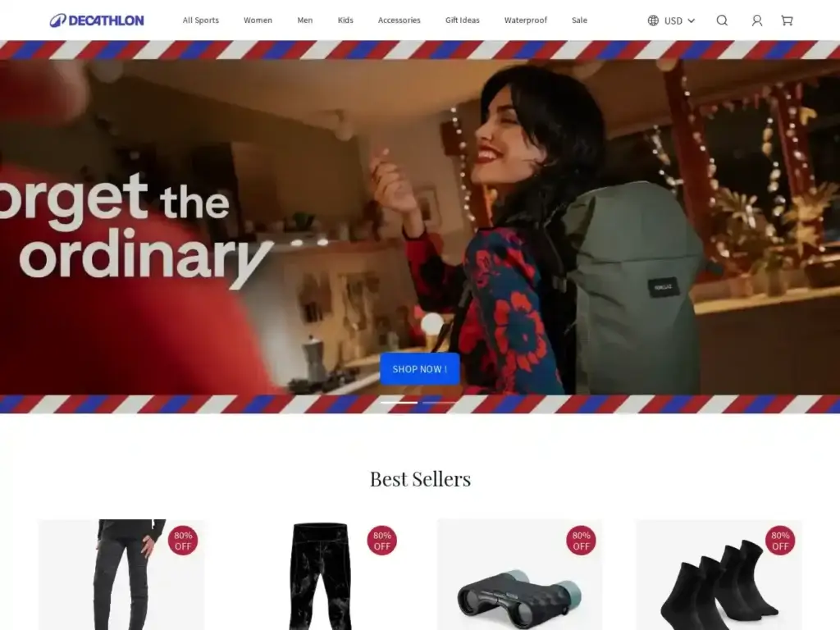
Task: Open the Men menu
Action: (x=305, y=21)
